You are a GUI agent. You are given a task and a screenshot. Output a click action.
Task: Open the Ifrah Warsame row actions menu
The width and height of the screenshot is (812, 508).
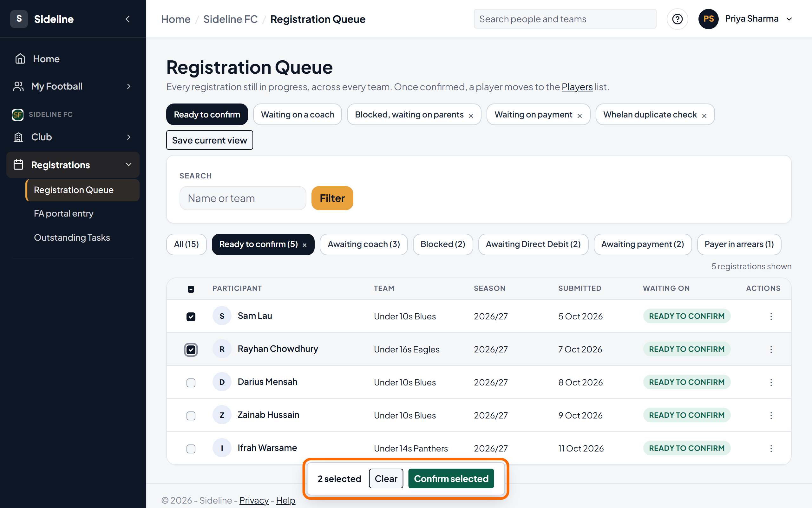(x=771, y=449)
